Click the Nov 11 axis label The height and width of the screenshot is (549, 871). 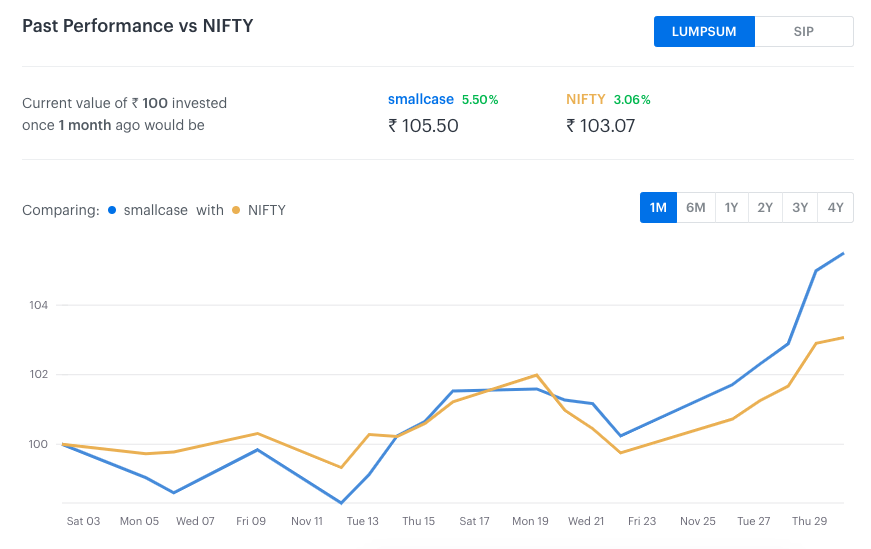coord(307,521)
